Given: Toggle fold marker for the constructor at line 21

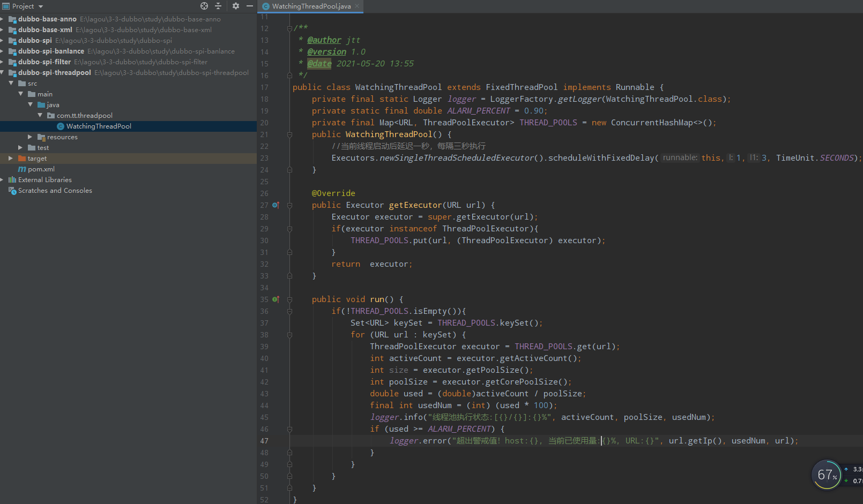Looking at the screenshot, I should [x=289, y=134].
